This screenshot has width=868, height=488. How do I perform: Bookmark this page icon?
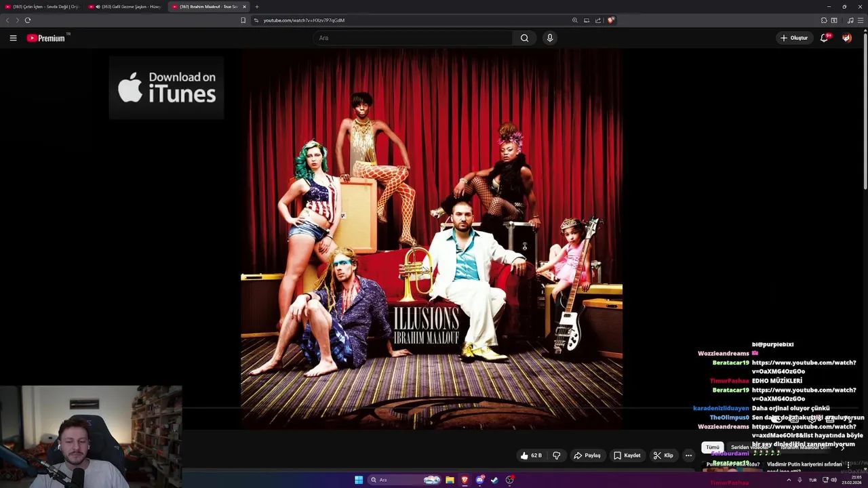tap(243, 20)
